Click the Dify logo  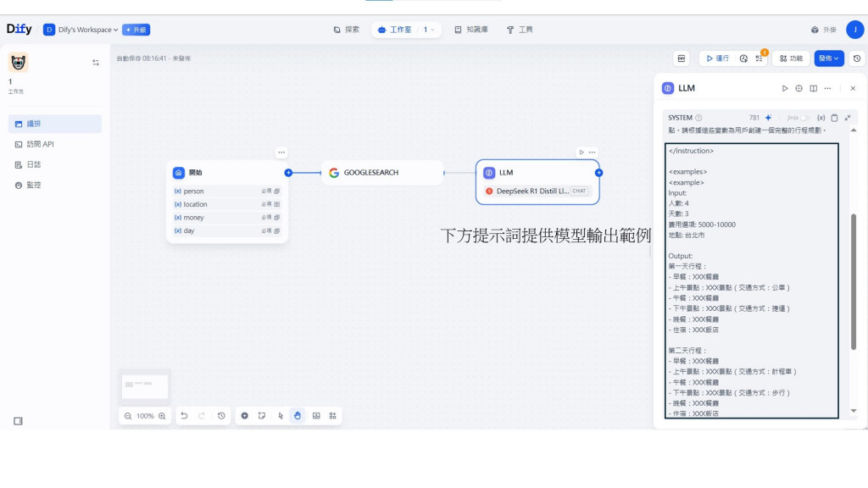(19, 29)
